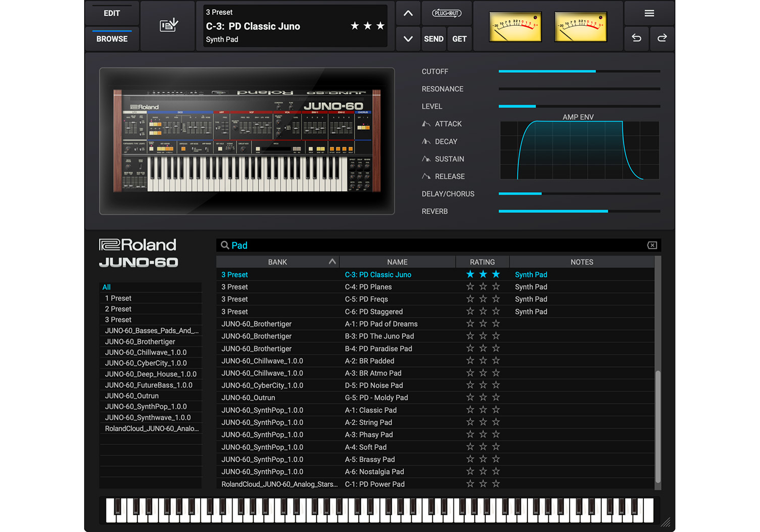Click the PLUG-OUT icon button
This screenshot has width=760, height=532.
[x=446, y=13]
